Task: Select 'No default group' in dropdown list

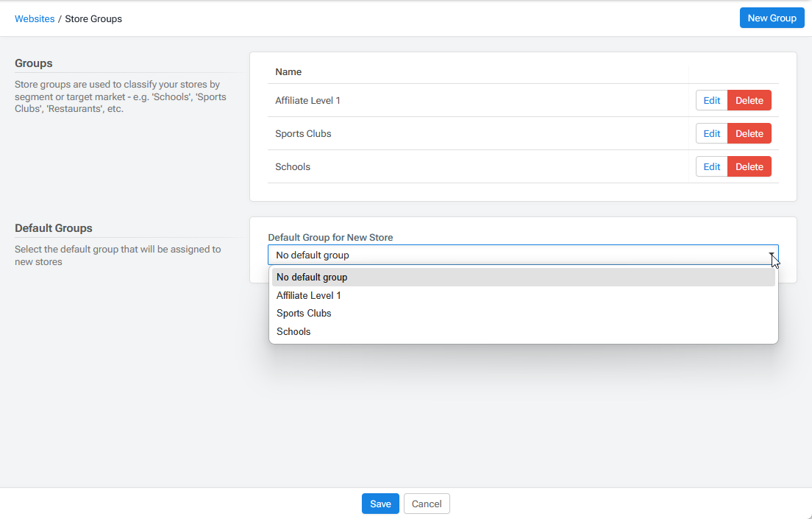Action: (x=312, y=278)
